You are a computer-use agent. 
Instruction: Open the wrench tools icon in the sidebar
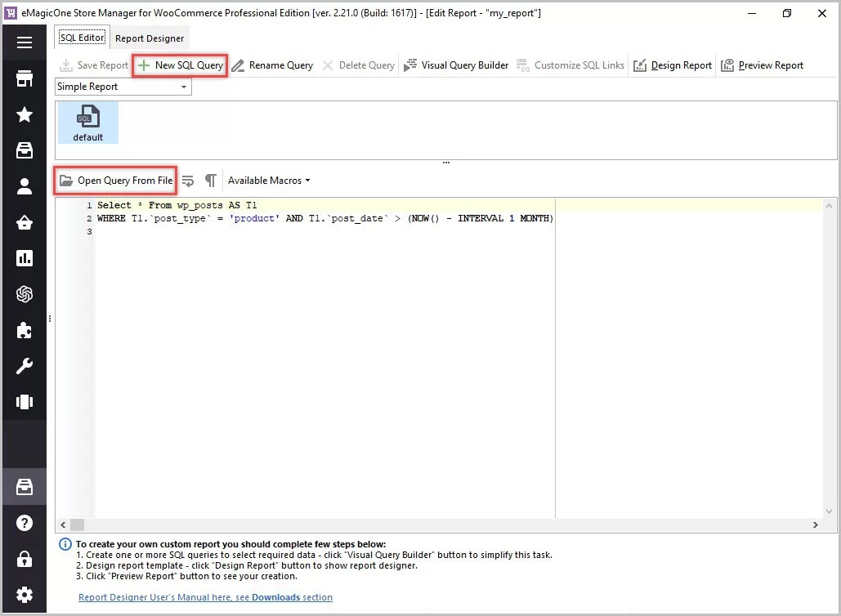coord(25,366)
